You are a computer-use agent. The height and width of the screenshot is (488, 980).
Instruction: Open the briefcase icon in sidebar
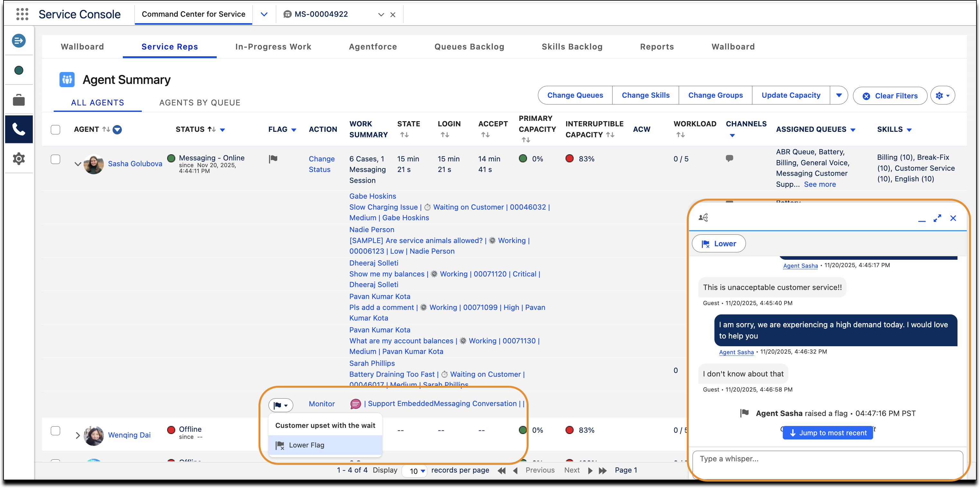19,100
